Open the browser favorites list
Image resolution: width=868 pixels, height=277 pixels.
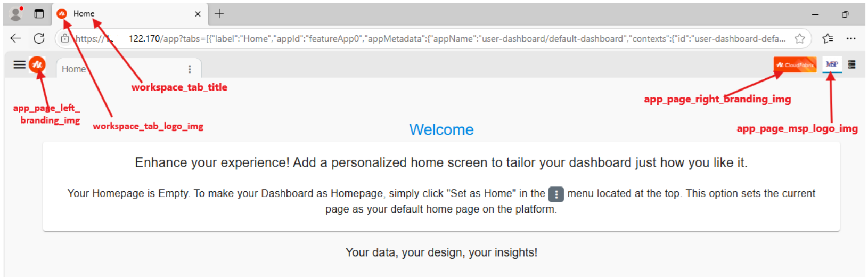pyautogui.click(x=828, y=38)
